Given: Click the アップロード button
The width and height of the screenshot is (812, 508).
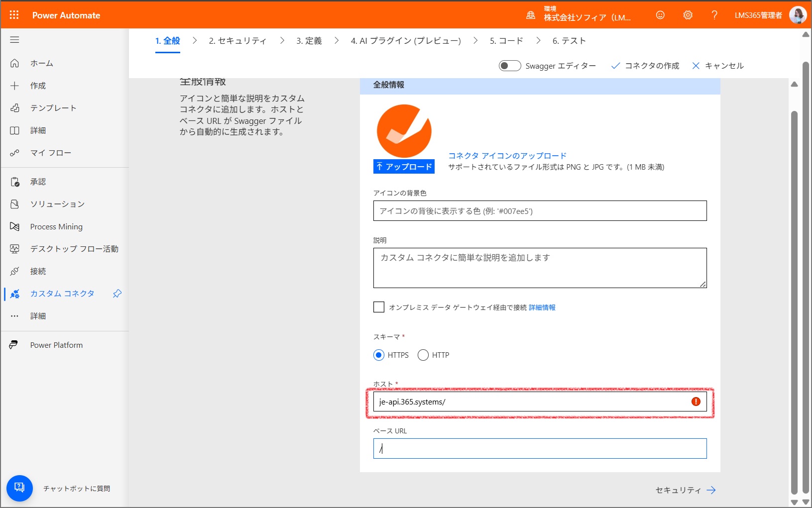Looking at the screenshot, I should coord(404,167).
